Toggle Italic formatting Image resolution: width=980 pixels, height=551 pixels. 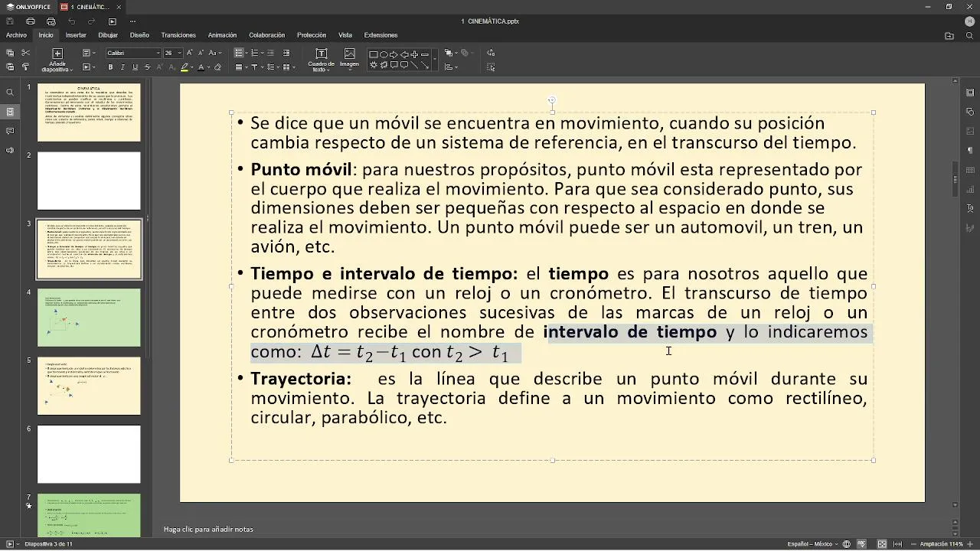tap(122, 67)
